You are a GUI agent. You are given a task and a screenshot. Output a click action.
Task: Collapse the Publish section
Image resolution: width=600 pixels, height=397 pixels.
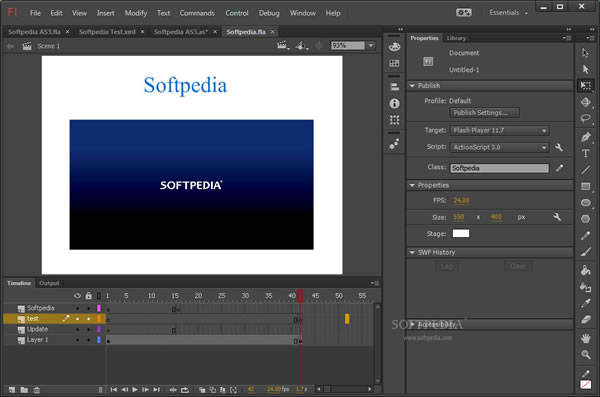[412, 86]
